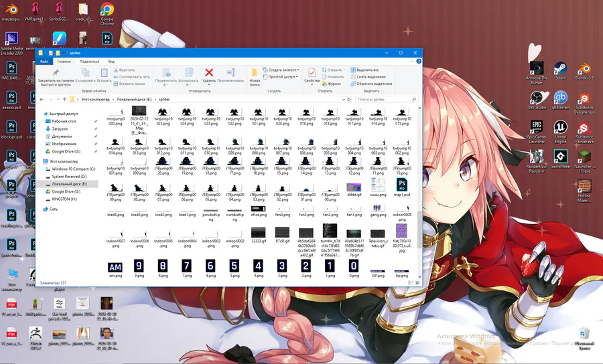
Task: Click Pin to Quick access in the ribbon
Action: [56, 77]
